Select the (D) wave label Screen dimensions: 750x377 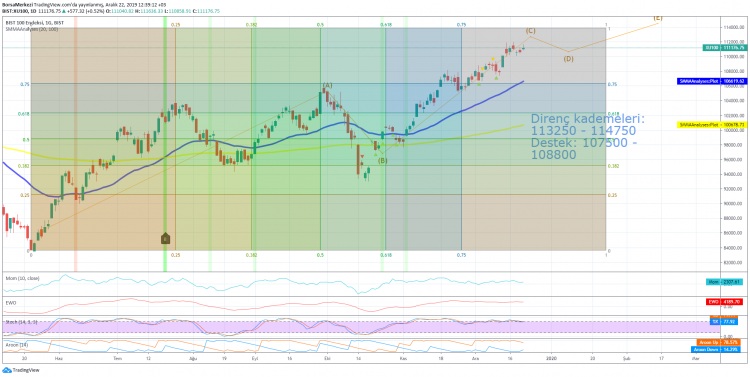coord(568,59)
